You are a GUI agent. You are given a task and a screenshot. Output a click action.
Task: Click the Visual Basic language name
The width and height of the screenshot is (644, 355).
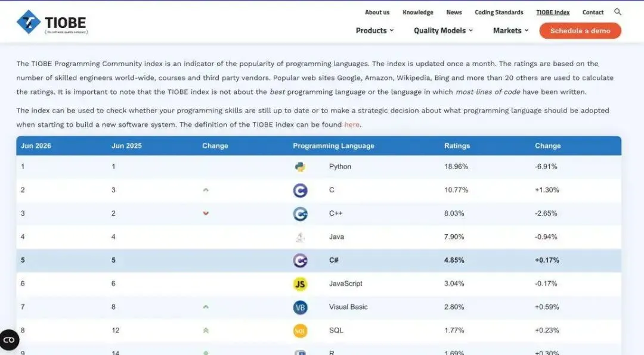coord(348,307)
